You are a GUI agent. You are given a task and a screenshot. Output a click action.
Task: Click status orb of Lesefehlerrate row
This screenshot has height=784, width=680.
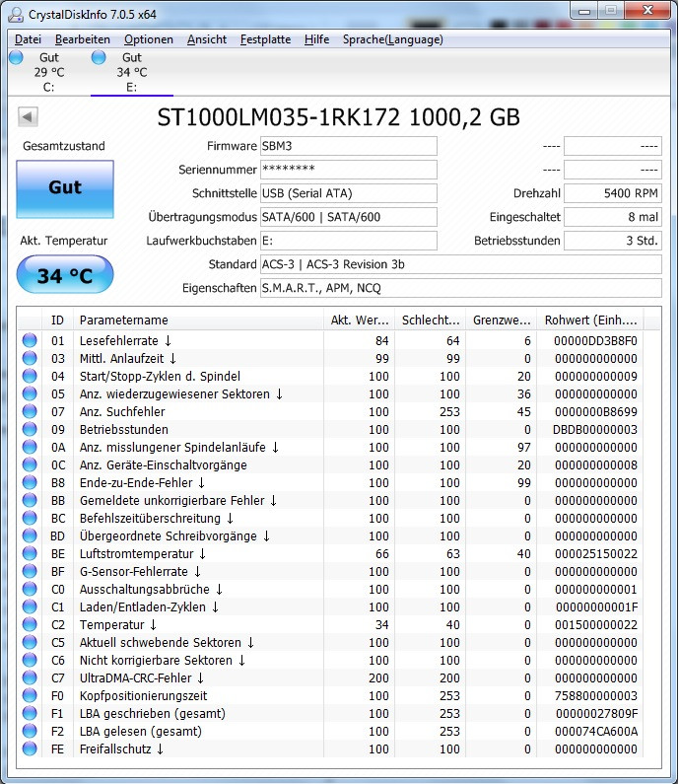point(30,340)
